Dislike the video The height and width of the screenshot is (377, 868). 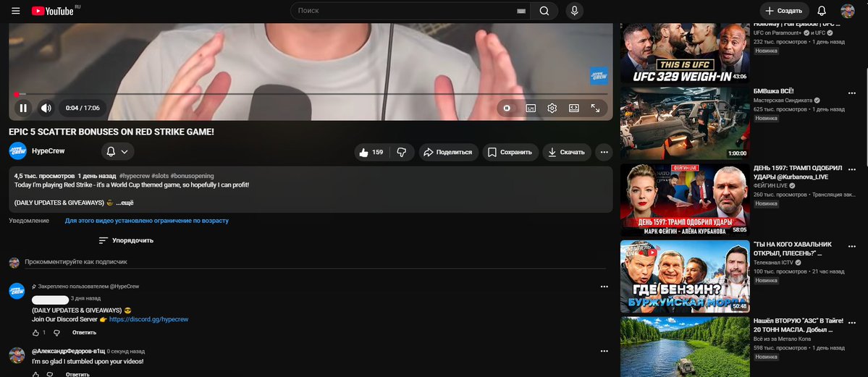click(x=403, y=152)
